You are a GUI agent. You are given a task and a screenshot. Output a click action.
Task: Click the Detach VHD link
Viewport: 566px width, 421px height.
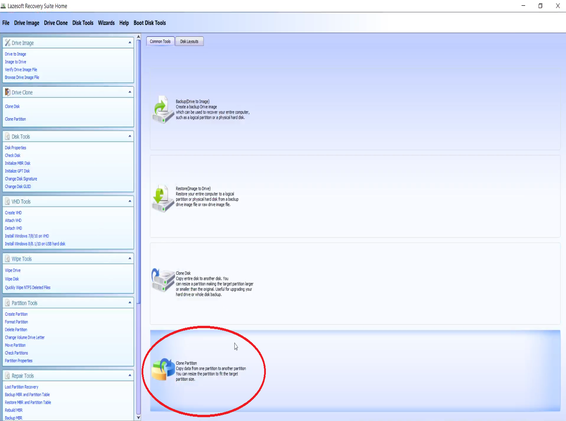[x=13, y=228]
